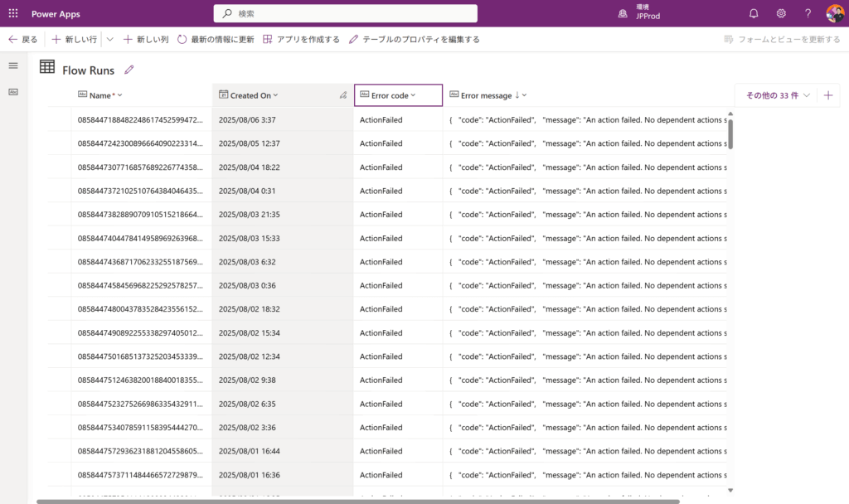The height and width of the screenshot is (504, 849).
Task: Click in the 検索 search box
Action: click(345, 13)
